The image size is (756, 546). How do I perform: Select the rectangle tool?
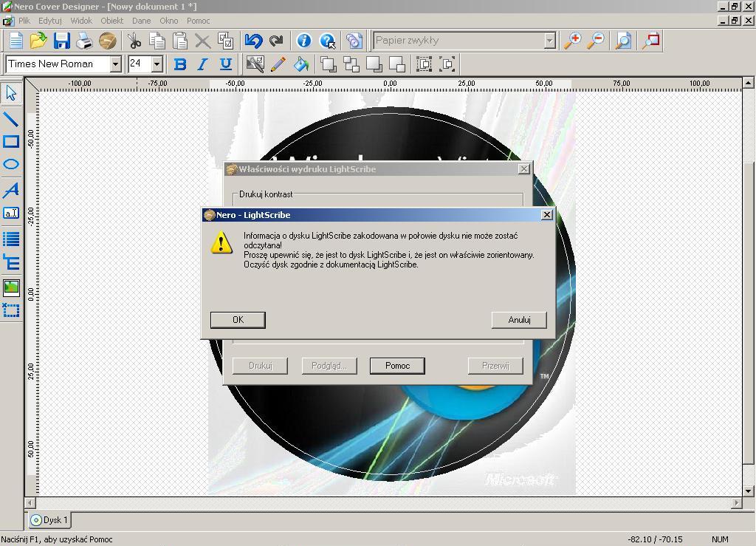(x=11, y=141)
